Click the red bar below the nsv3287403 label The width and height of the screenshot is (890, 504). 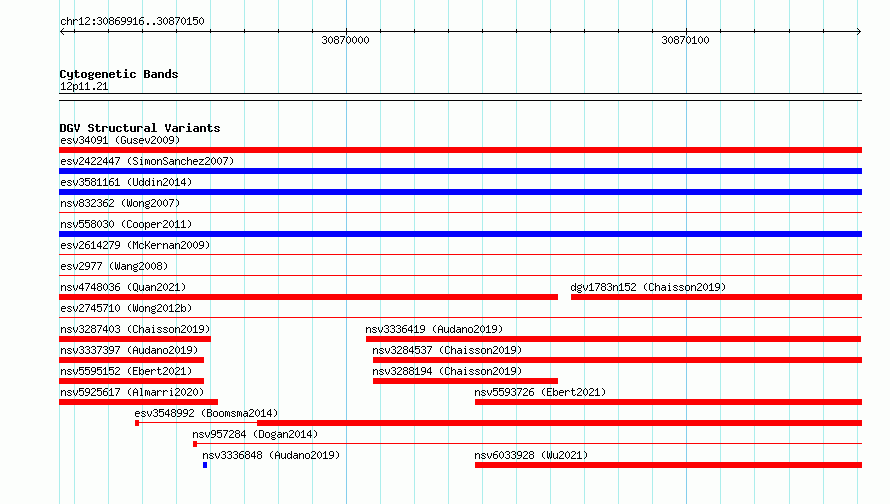pos(135,339)
